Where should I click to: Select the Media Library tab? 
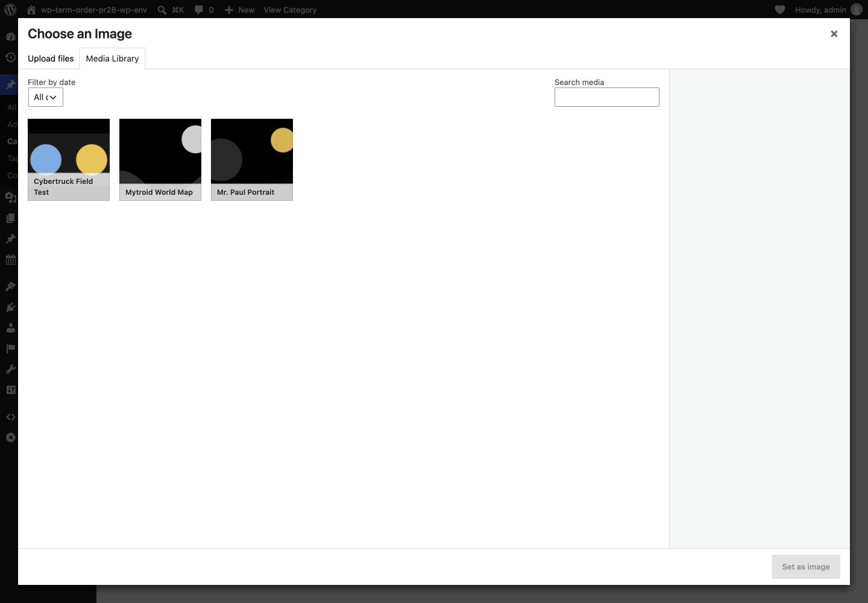tap(112, 58)
